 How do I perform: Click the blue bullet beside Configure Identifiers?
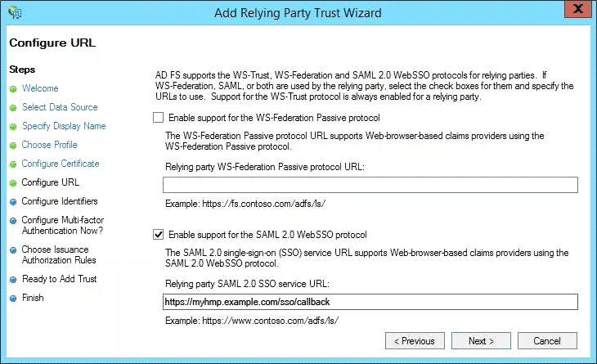click(13, 202)
